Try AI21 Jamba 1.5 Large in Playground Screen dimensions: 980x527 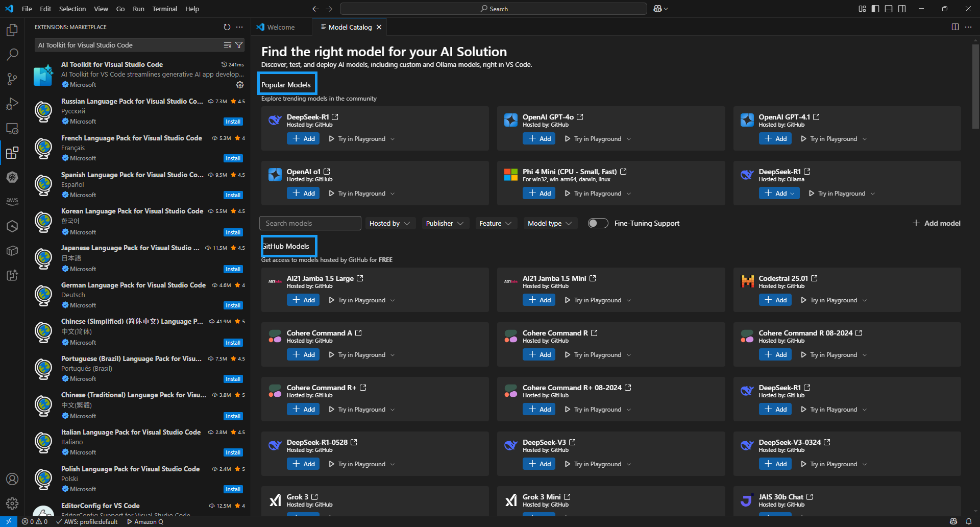pyautogui.click(x=357, y=300)
